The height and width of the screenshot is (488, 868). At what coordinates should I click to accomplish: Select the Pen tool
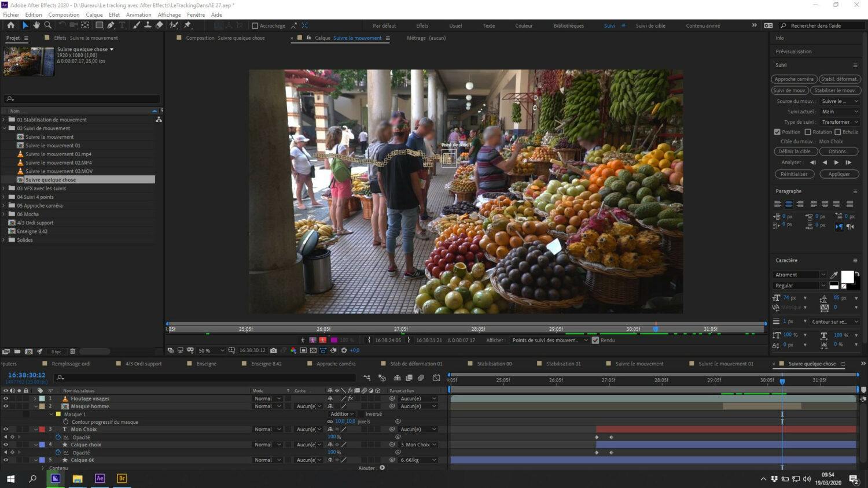[x=111, y=25]
